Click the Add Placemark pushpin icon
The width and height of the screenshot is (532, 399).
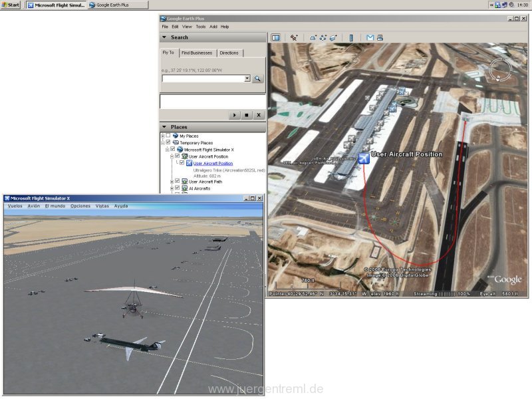[x=294, y=38]
